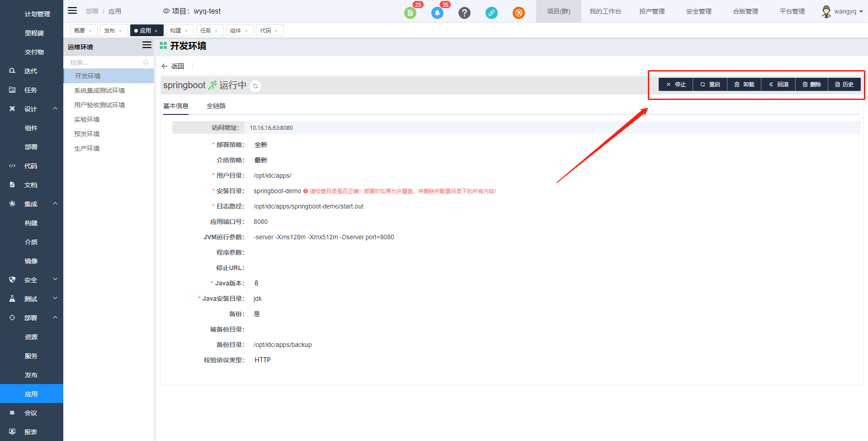Expand the 安全 sidebar section
Screen dimensions: 868x441
[x=30, y=280]
